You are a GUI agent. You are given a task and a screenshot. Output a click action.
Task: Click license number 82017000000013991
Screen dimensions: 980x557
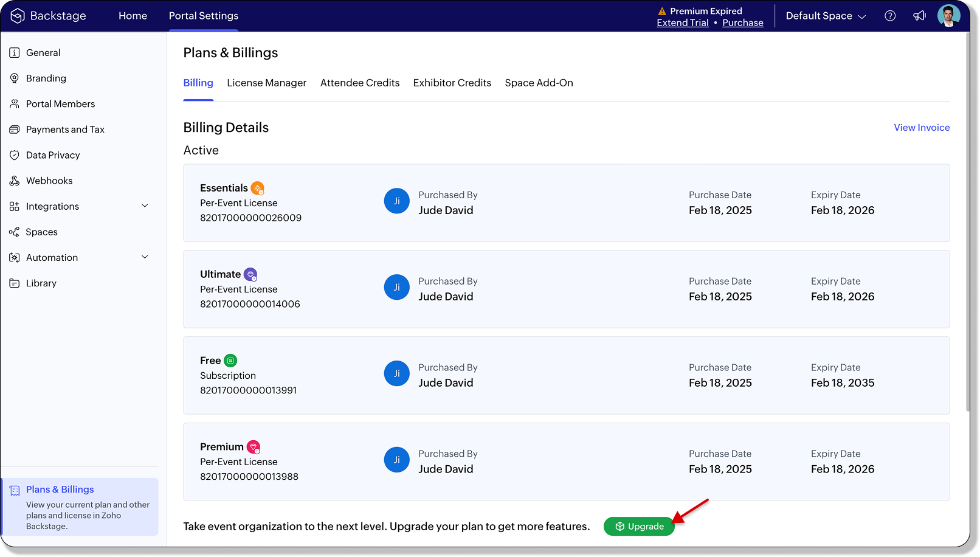click(x=249, y=390)
